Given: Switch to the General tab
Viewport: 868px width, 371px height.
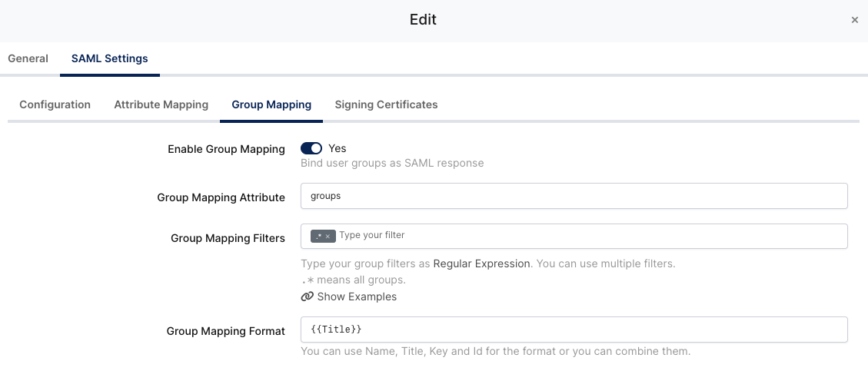Looking at the screenshot, I should click(28, 58).
